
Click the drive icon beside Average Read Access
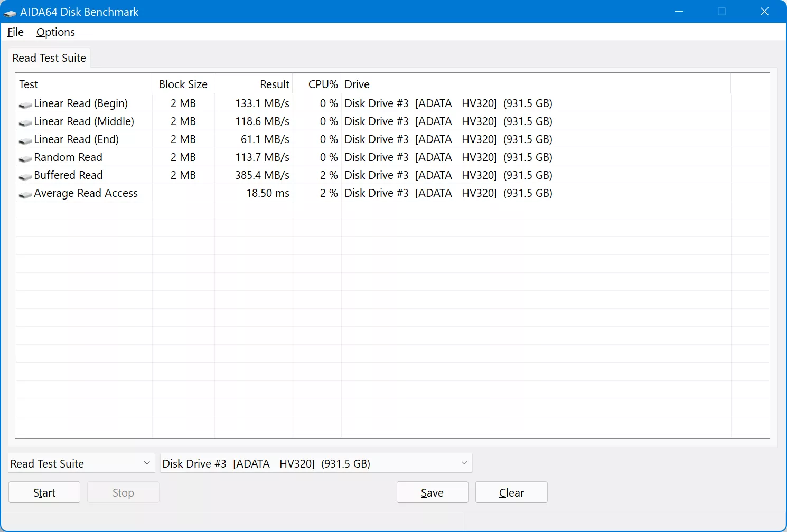tap(25, 194)
